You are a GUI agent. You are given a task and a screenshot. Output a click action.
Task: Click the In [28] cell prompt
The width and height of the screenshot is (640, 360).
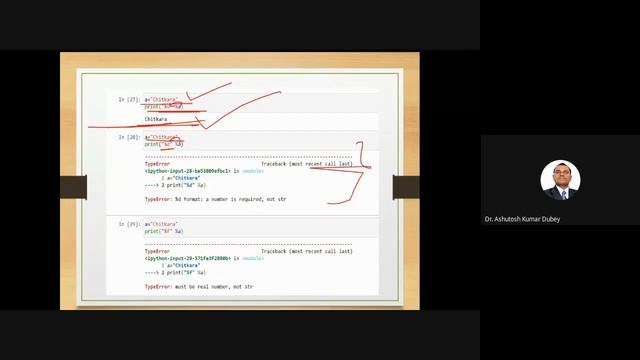(129, 137)
